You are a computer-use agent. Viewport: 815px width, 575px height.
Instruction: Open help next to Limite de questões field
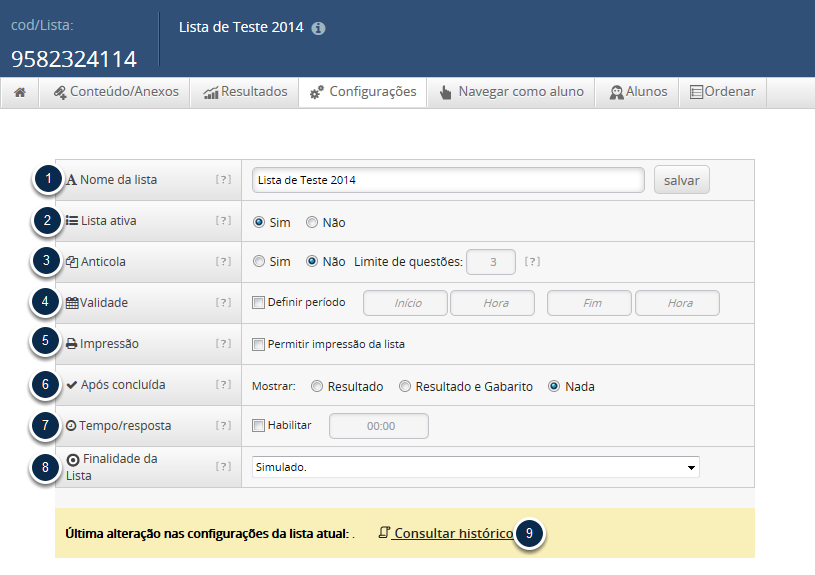pyautogui.click(x=532, y=262)
